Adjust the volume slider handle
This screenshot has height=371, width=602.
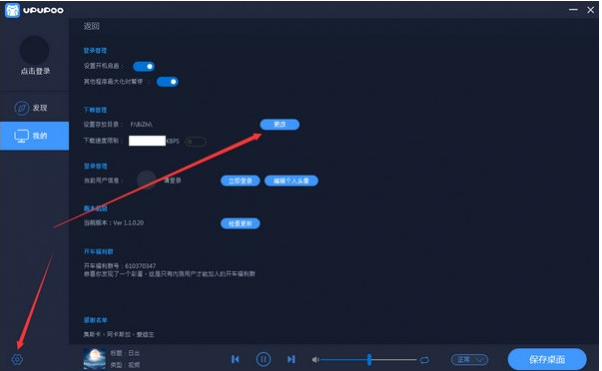coord(369,359)
